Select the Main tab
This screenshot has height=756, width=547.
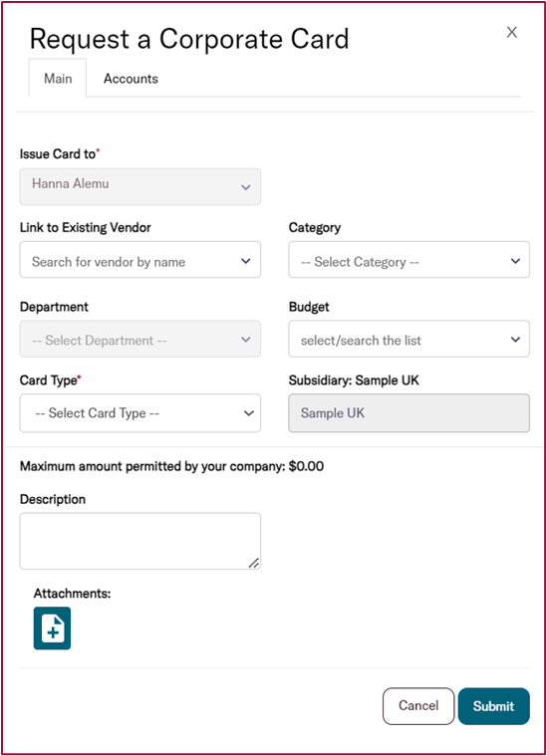[58, 78]
